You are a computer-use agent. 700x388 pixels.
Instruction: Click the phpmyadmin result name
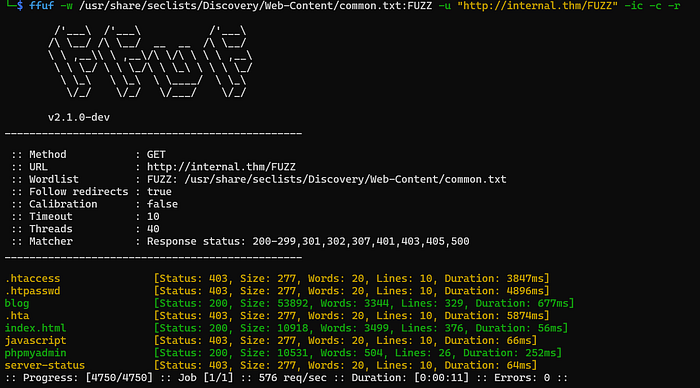click(x=35, y=353)
